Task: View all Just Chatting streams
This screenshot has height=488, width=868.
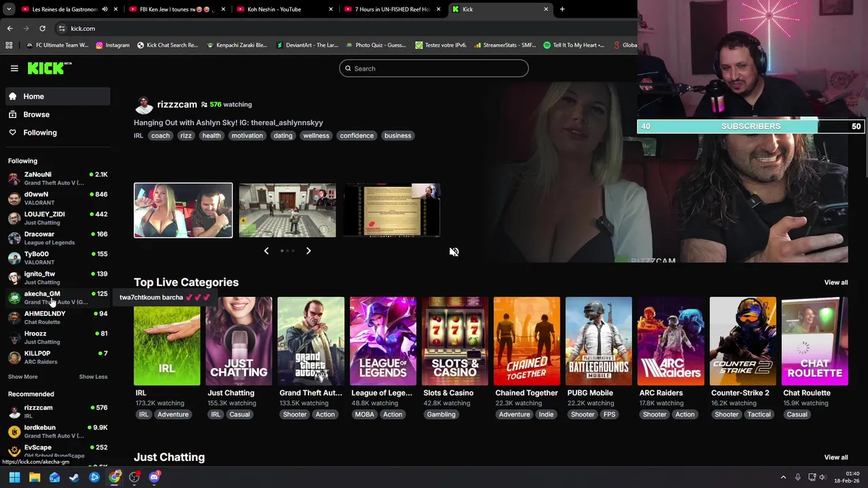Action: [835, 457]
